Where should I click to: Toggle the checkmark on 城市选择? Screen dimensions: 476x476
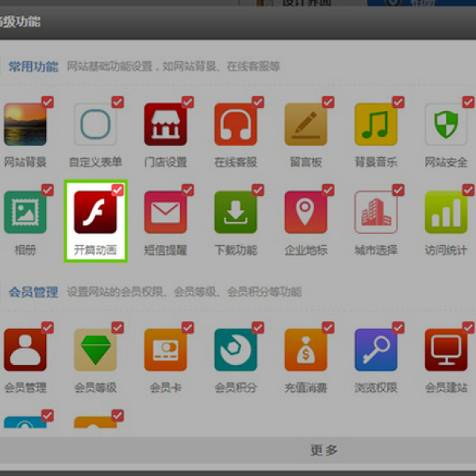398,190
